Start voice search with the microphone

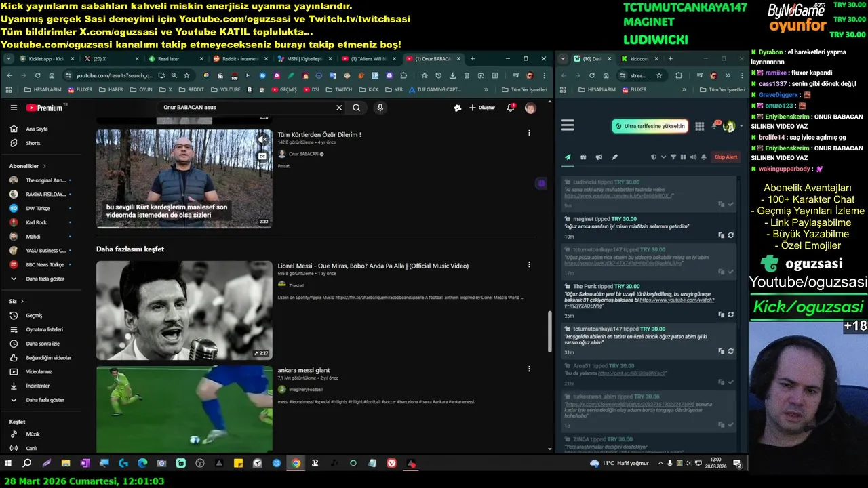click(380, 107)
